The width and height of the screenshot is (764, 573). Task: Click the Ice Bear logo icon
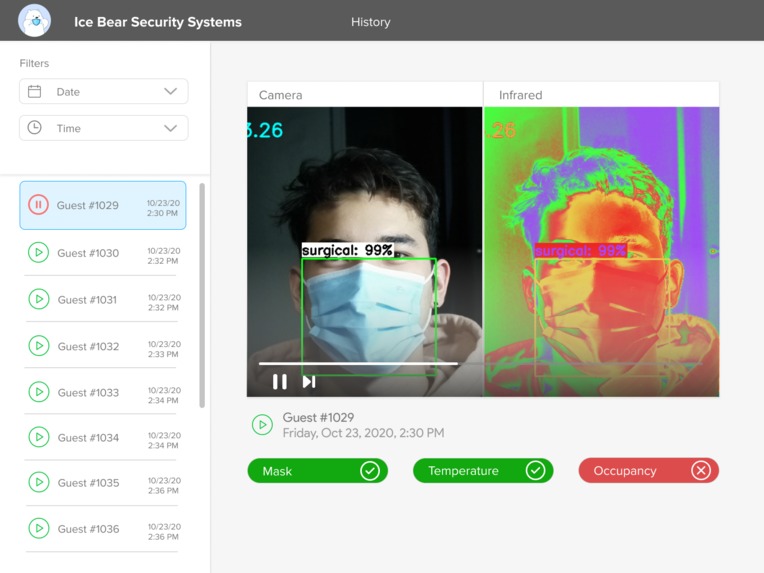pyautogui.click(x=34, y=20)
